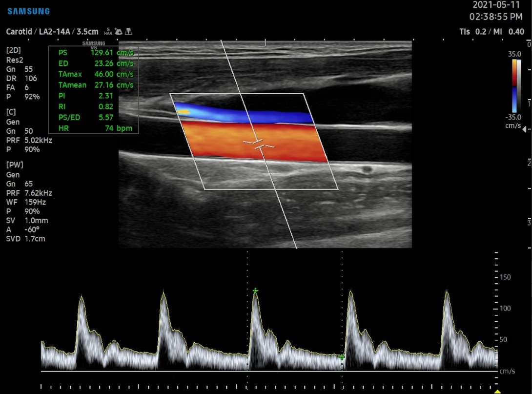Select the [PW] pulsed wave parameter header
Viewport: 532px width, 394px height.
click(15, 165)
